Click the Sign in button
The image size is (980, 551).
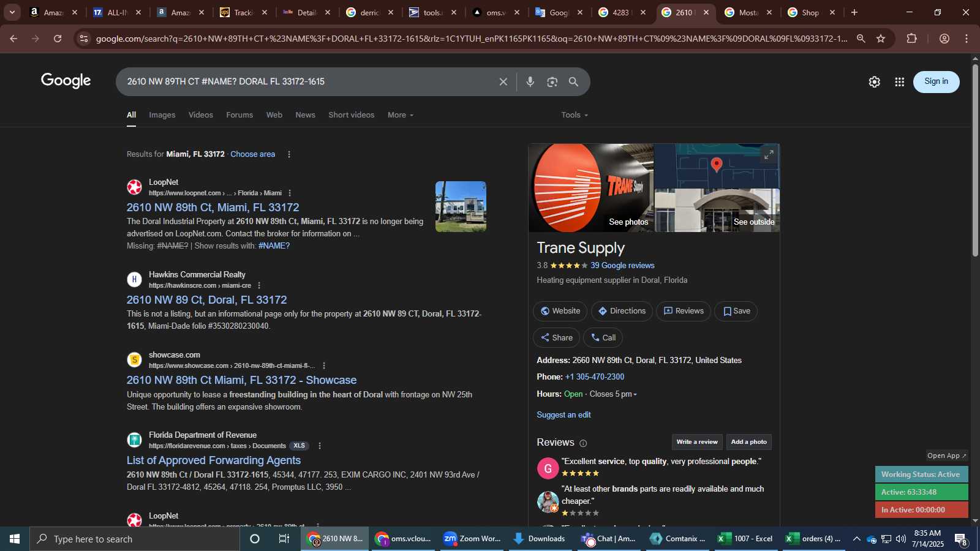(x=936, y=81)
